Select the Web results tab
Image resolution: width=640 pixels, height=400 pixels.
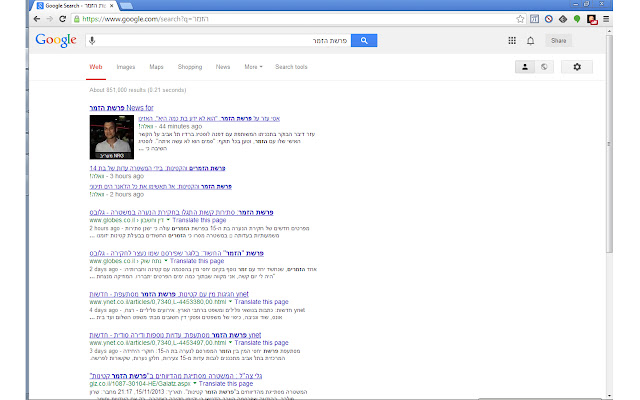click(96, 67)
